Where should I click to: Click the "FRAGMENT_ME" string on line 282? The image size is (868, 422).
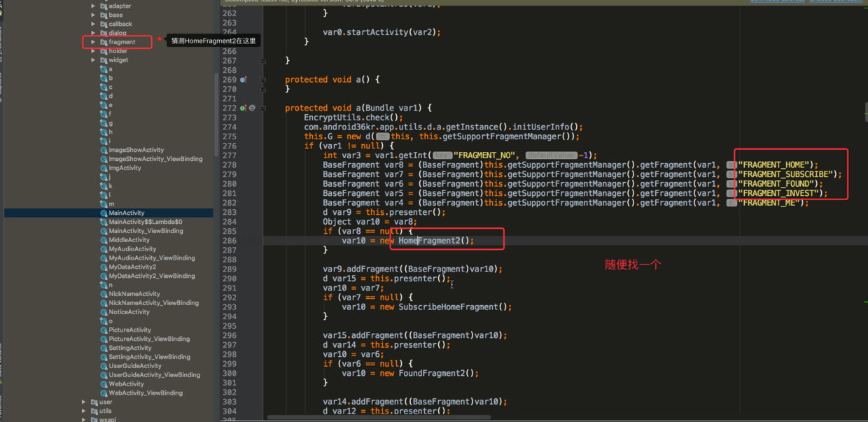773,203
